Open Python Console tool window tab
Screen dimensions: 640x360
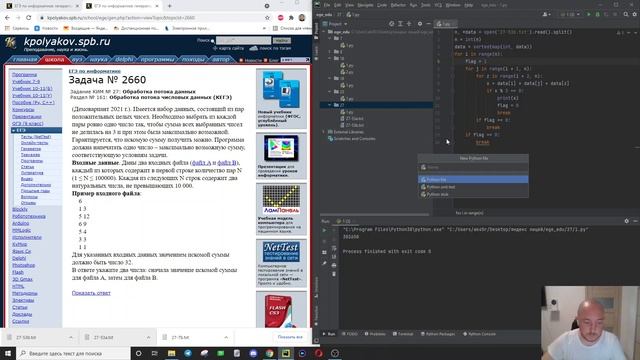click(479, 334)
